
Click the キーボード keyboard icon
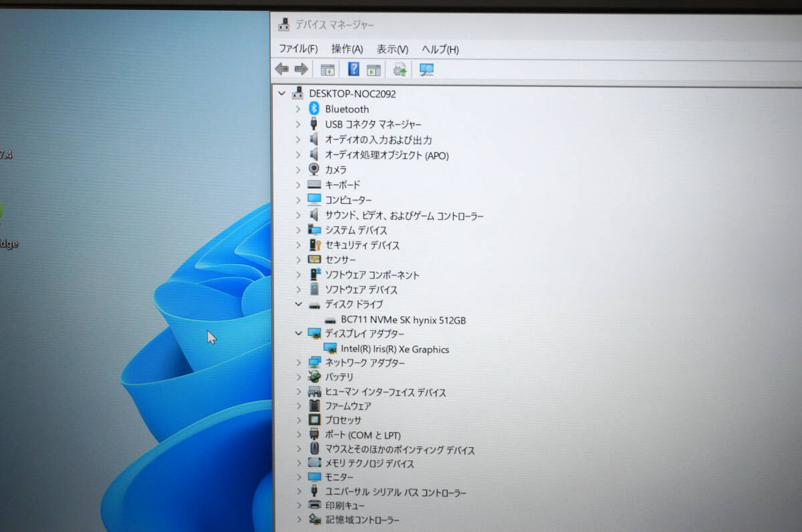tap(314, 184)
